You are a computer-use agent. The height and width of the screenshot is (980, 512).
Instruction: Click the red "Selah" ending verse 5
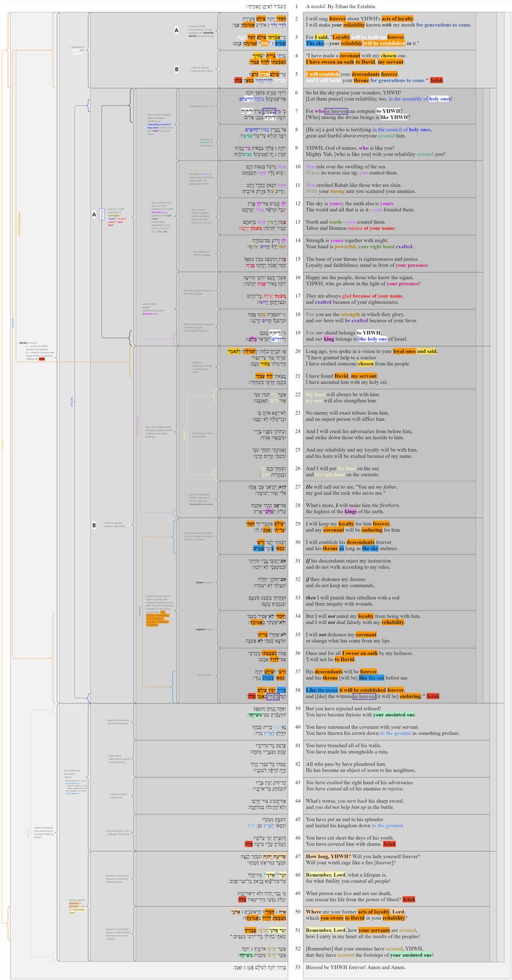click(x=436, y=81)
